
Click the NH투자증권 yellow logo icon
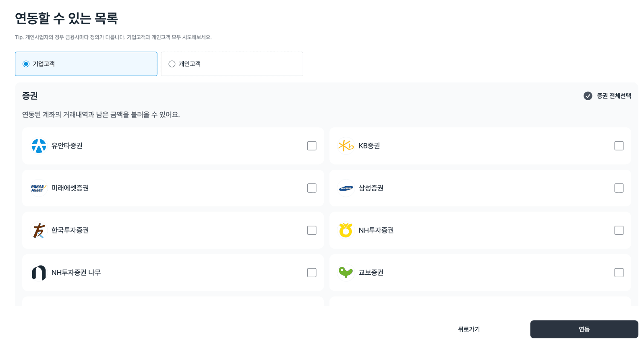pyautogui.click(x=346, y=230)
